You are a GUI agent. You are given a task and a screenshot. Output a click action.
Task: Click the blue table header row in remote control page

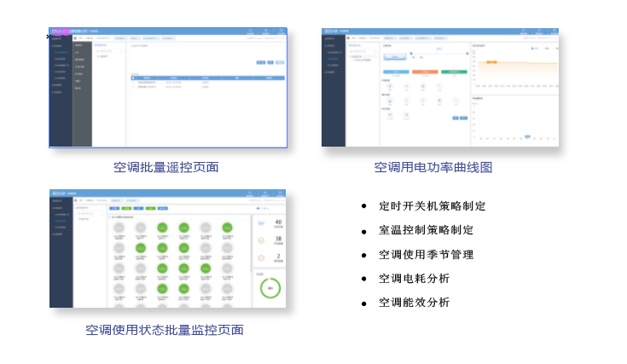click(205, 77)
